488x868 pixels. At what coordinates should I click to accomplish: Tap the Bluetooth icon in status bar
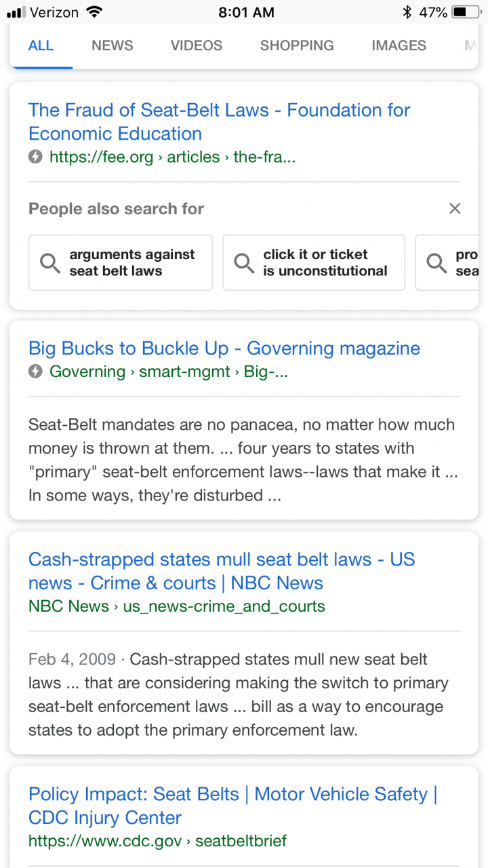pyautogui.click(x=407, y=12)
